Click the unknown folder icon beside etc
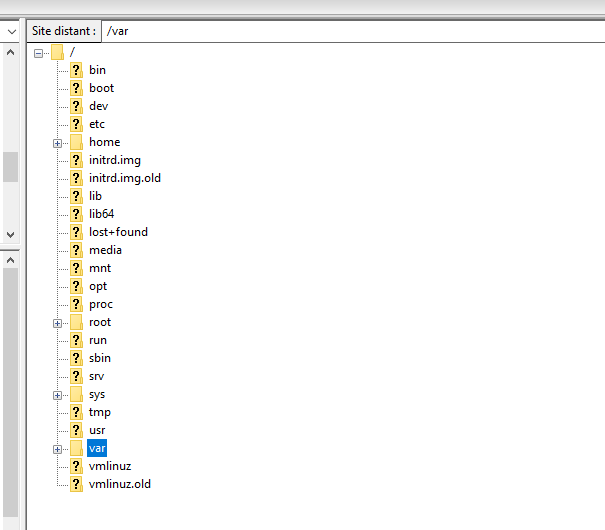 point(76,124)
